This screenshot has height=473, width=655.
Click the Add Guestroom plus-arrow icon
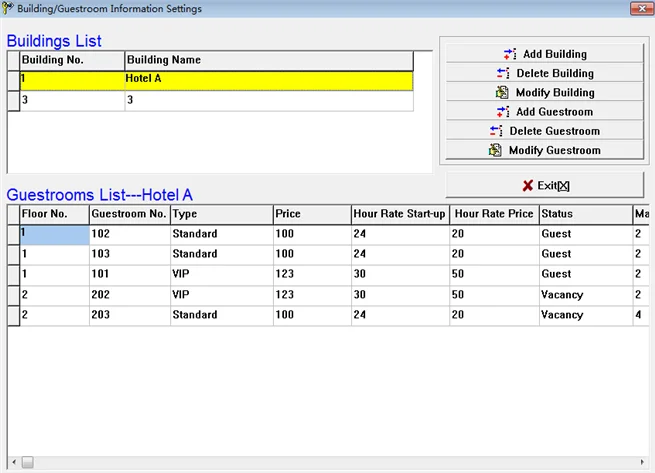tap(503, 112)
